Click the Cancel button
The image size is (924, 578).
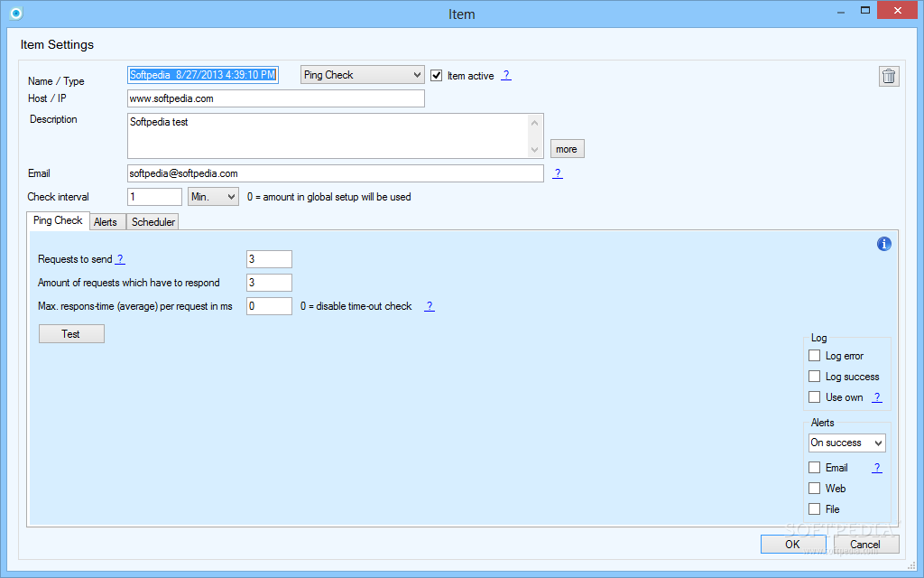(865, 545)
